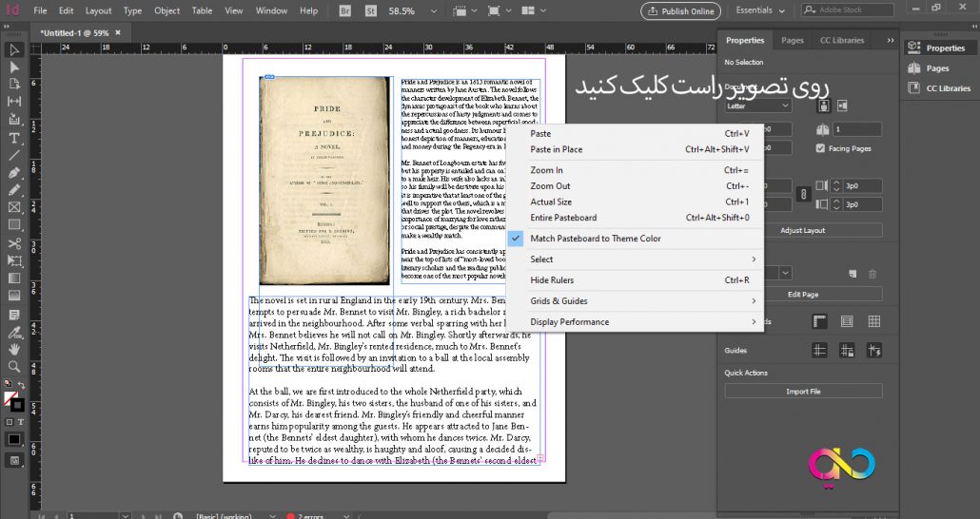
Task: Expand the Display Performance submenu
Action: tap(635, 322)
